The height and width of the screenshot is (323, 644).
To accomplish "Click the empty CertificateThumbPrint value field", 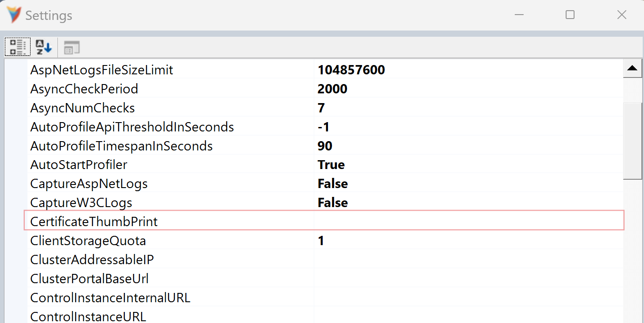I will click(469, 221).
